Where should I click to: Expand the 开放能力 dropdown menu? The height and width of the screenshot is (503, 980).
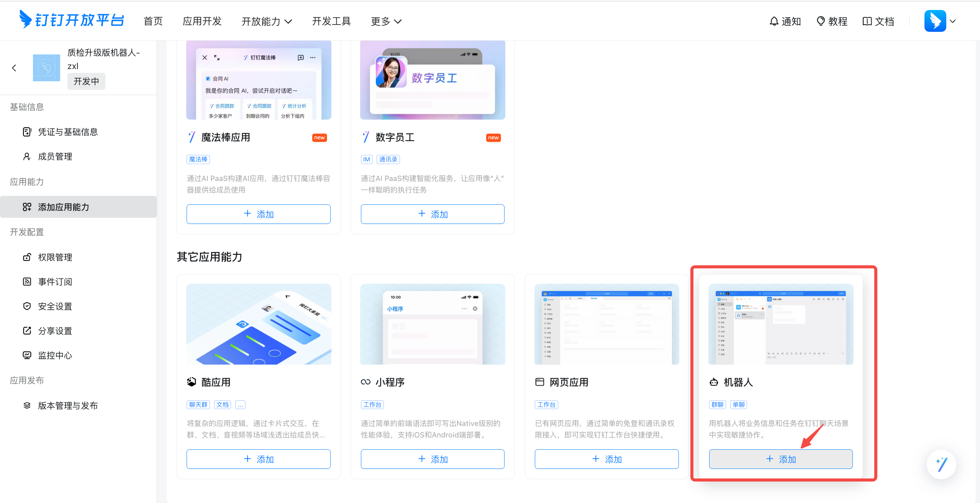[267, 21]
